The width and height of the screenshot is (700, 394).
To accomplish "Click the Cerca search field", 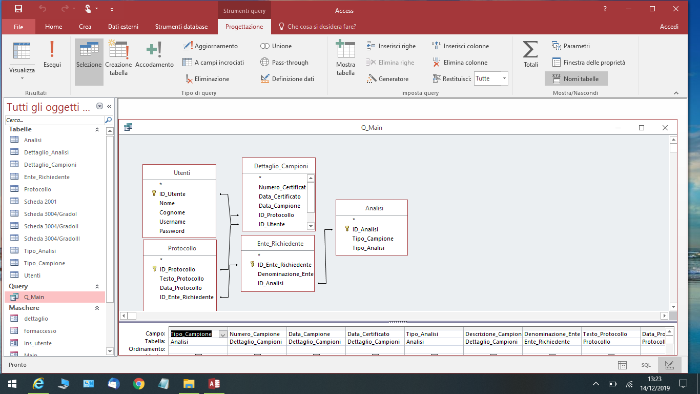I will pos(54,120).
